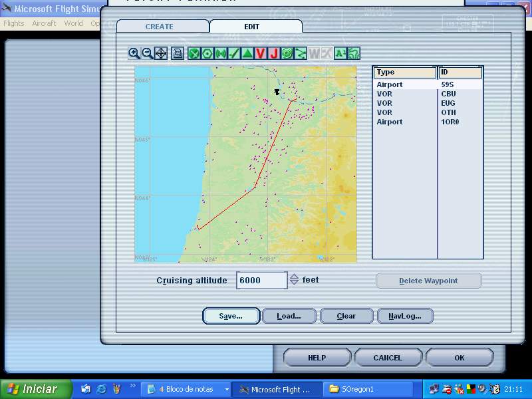Open the Print map icon
Image resolution: width=532 pixels, height=399 pixels.
point(178,53)
